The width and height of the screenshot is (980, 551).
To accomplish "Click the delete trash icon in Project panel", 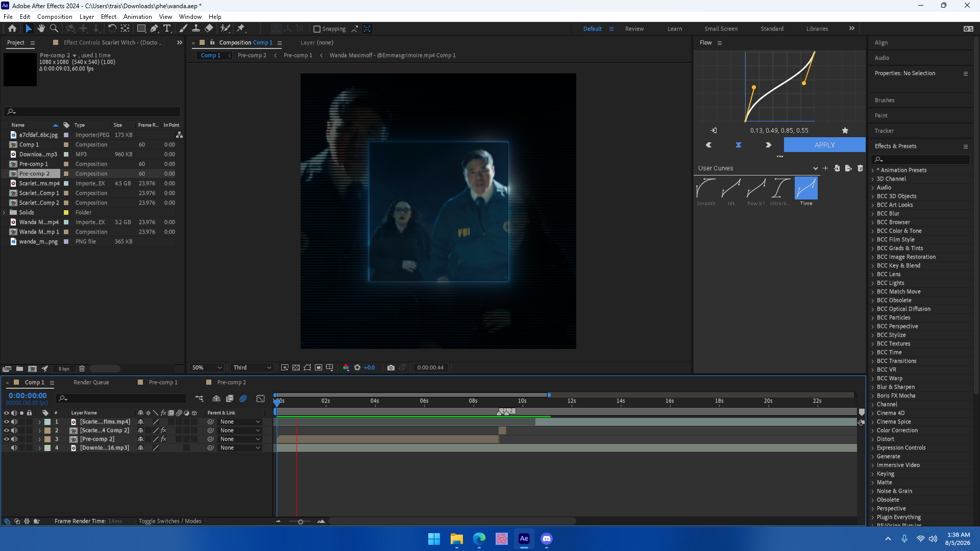I will [82, 368].
